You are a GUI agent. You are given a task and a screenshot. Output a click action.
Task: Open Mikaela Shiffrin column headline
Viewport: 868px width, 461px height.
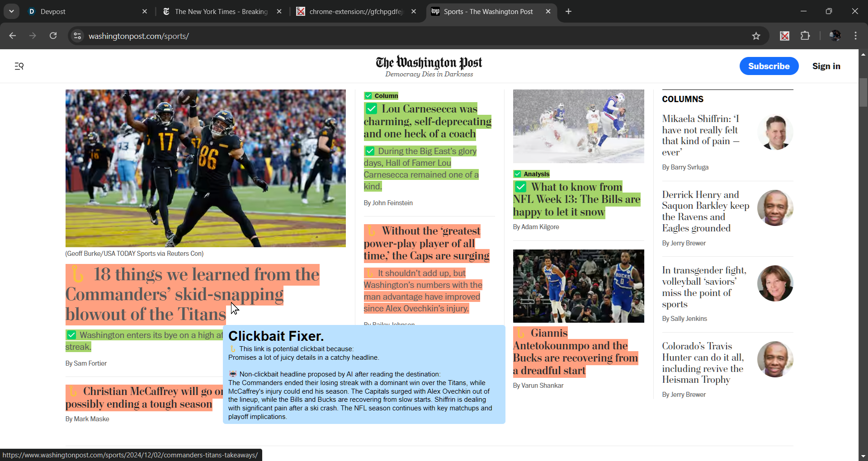701,135
